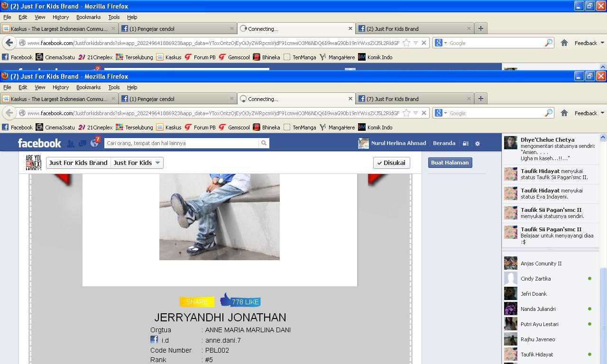
Task: Click magnifier button in Facebook search box
Action: (264, 143)
